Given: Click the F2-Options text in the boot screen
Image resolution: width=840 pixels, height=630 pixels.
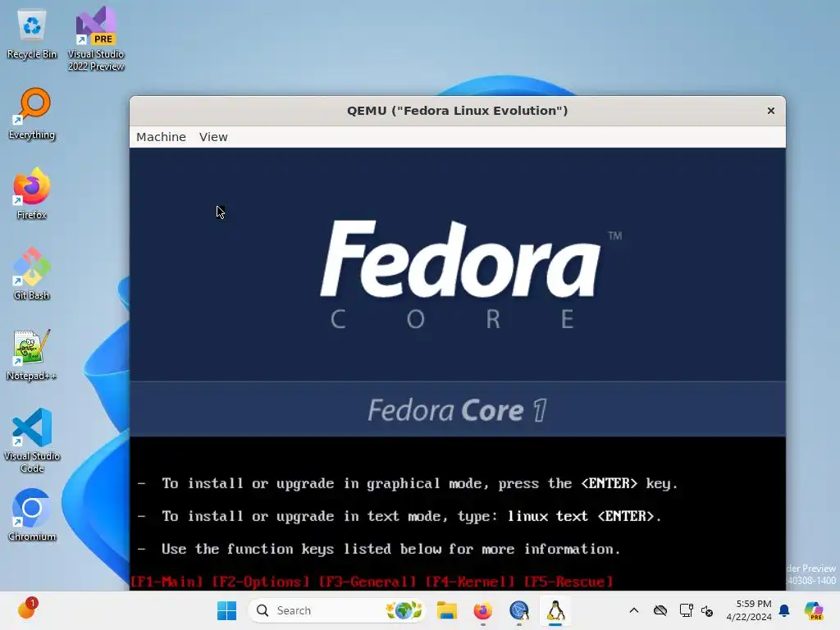Looking at the screenshot, I should (261, 582).
